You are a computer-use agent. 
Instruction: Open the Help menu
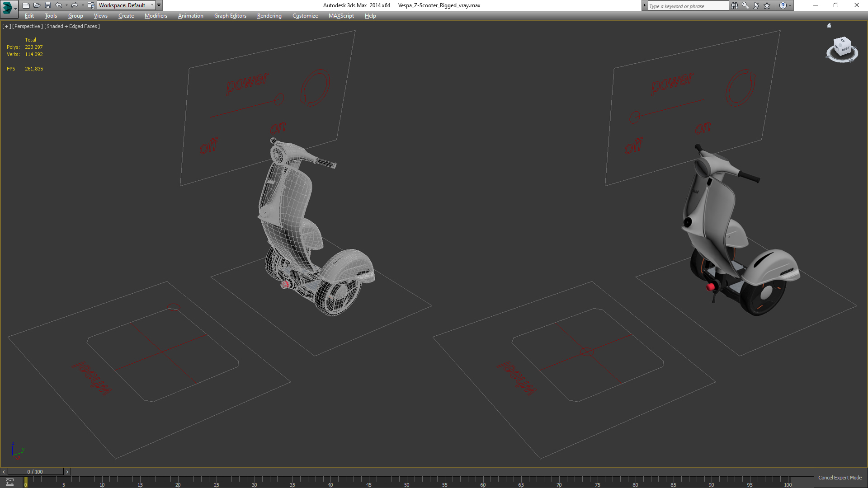click(x=370, y=16)
